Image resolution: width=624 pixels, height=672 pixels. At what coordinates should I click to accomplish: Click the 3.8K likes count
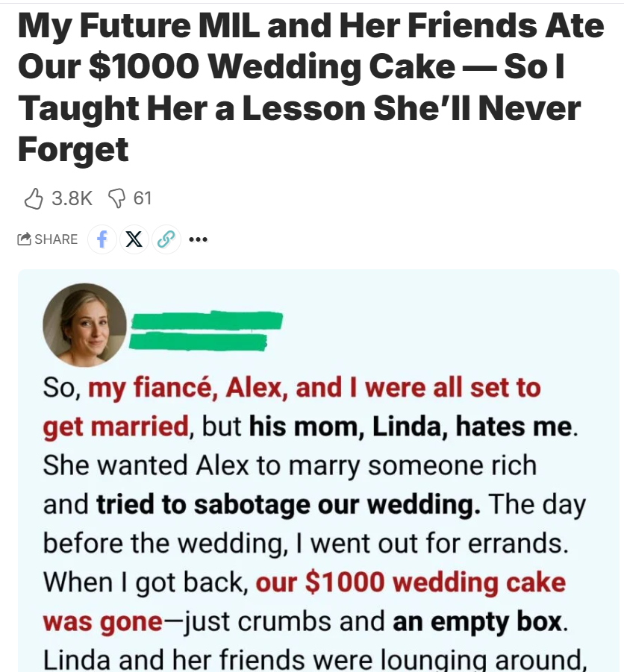point(72,198)
